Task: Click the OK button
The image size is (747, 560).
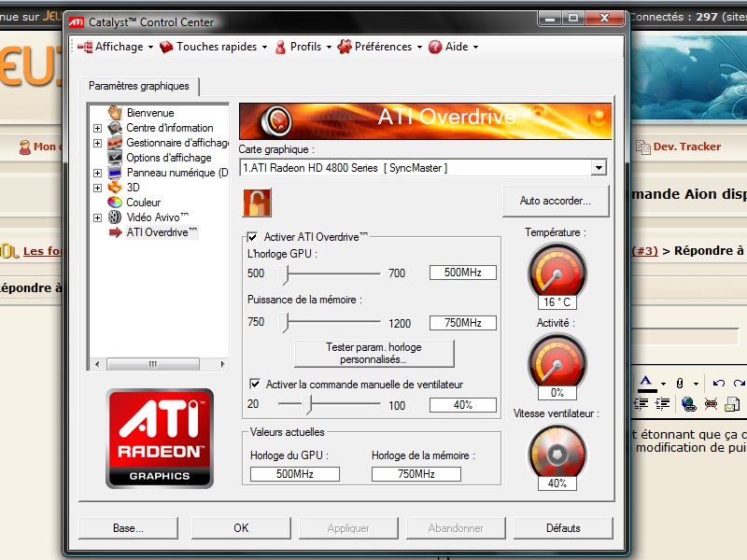Action: 241,528
